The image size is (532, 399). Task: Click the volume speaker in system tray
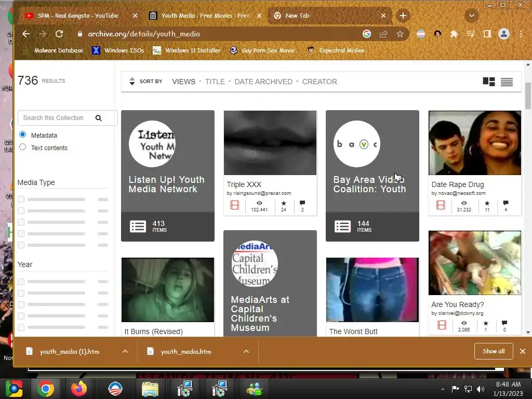(481, 389)
